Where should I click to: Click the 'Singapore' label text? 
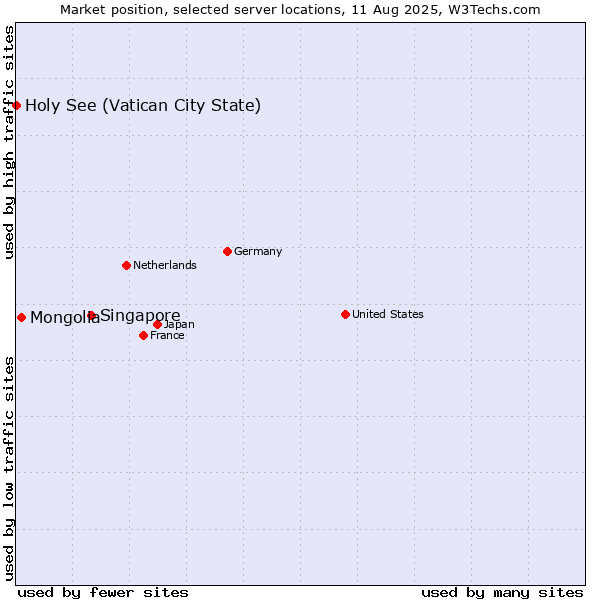[x=140, y=316]
